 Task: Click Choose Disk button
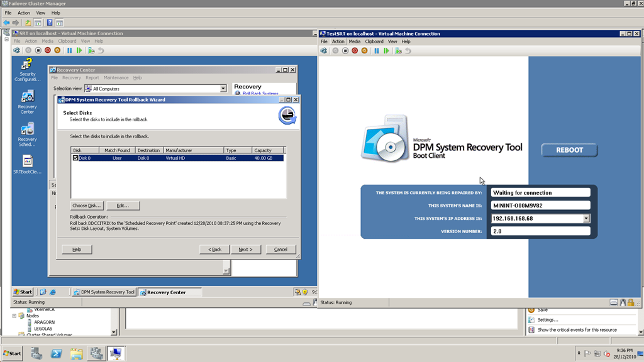[86, 206]
